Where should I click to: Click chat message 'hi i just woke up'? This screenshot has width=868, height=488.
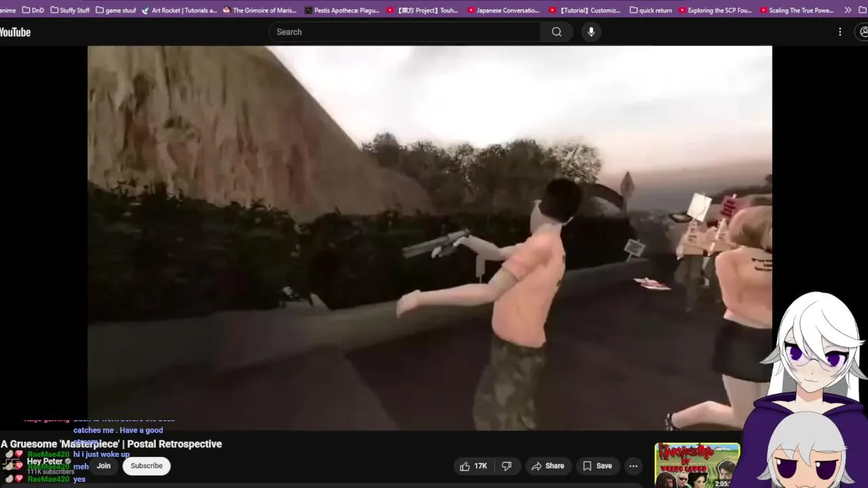point(101,454)
